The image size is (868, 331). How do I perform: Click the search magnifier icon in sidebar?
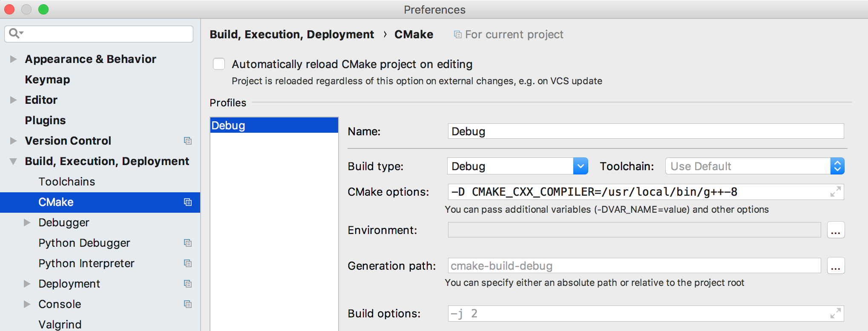(x=15, y=33)
